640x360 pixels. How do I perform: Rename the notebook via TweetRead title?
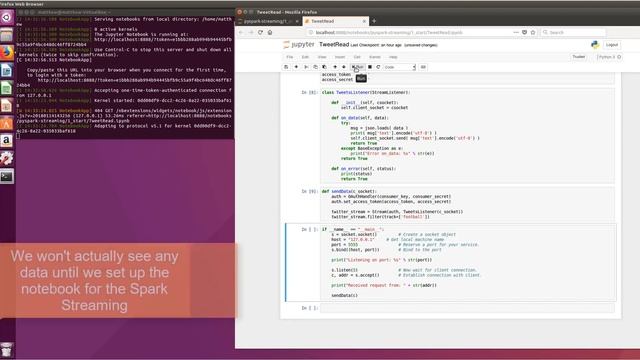point(334,44)
